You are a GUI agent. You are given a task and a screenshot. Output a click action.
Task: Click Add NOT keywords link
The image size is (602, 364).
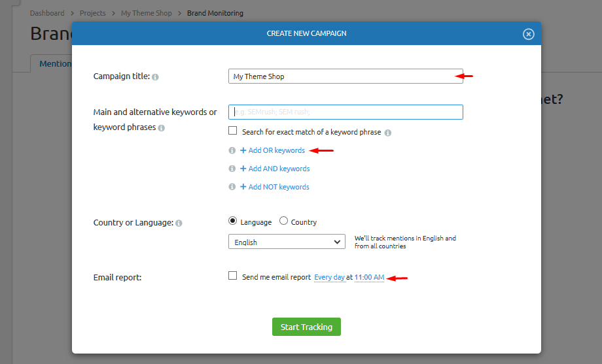coord(275,187)
